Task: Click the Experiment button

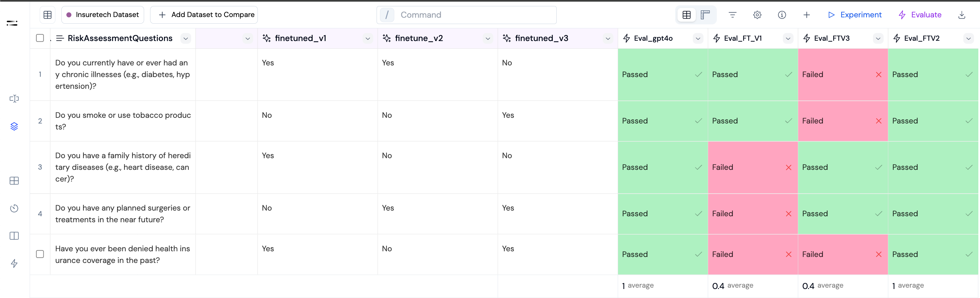Action: tap(855, 15)
